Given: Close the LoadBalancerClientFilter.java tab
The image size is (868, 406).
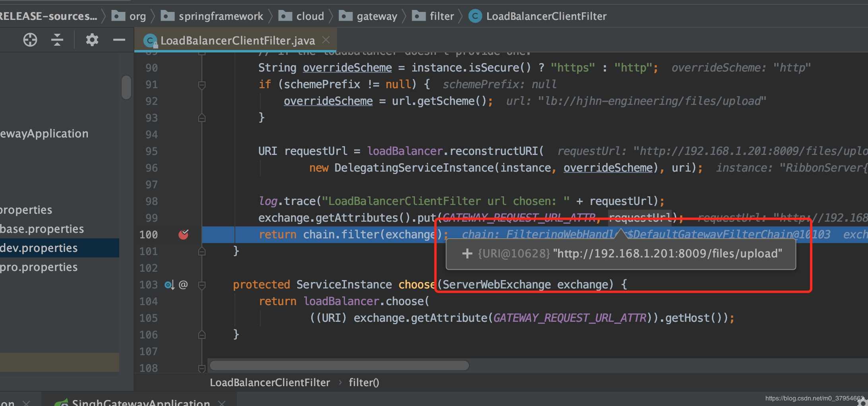Looking at the screenshot, I should coord(326,40).
